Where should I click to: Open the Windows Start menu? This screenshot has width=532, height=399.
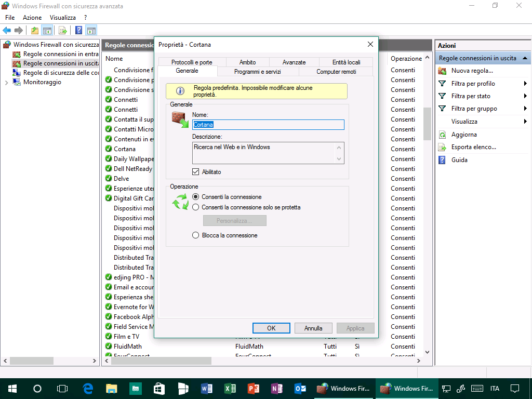12,389
